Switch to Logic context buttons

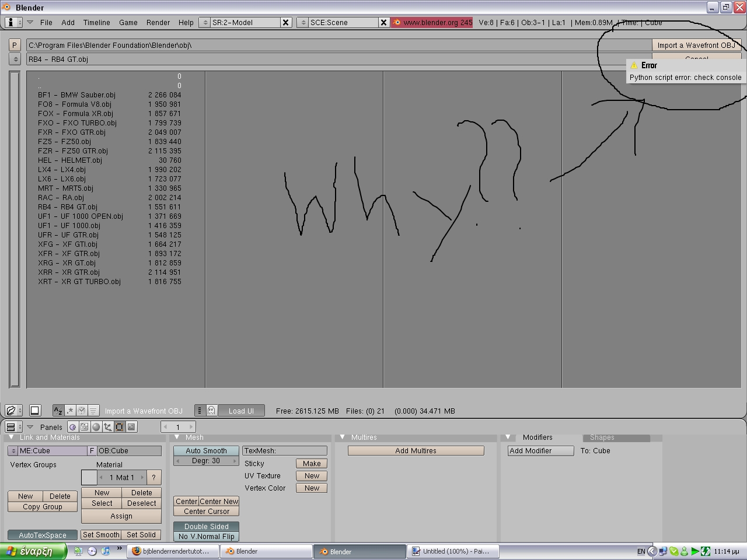[x=73, y=427]
